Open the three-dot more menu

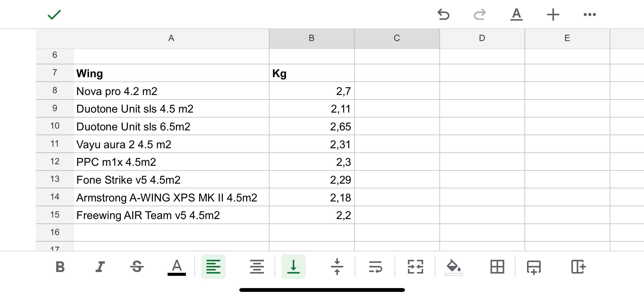click(x=590, y=15)
